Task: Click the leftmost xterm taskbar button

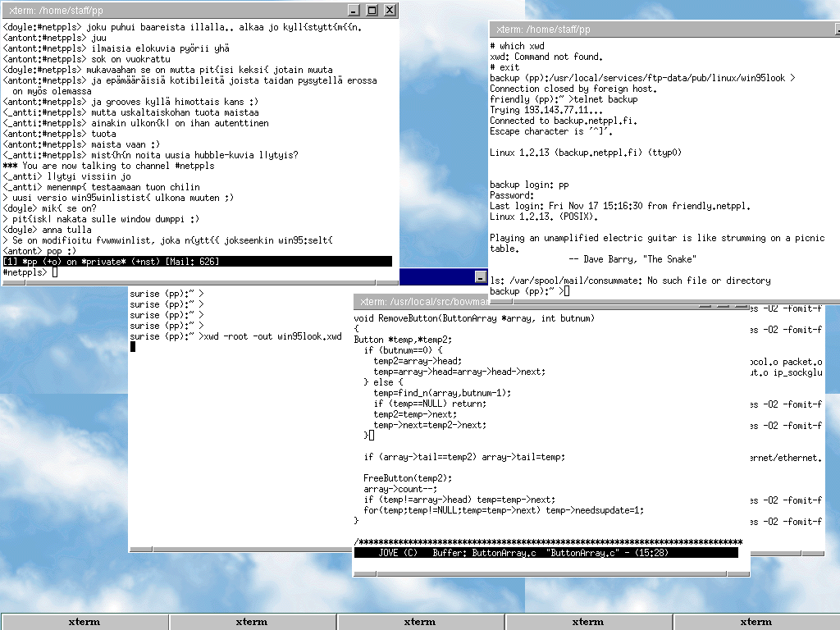Action: click(x=84, y=622)
